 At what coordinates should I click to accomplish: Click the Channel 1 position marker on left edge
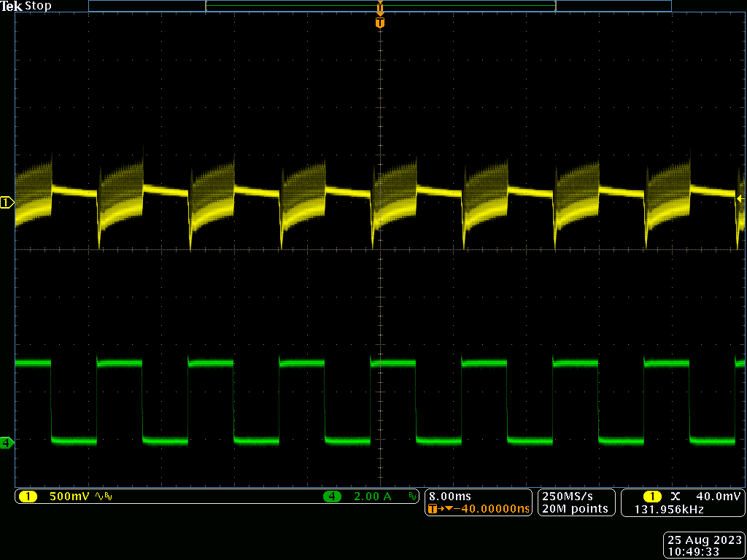(x=7, y=203)
